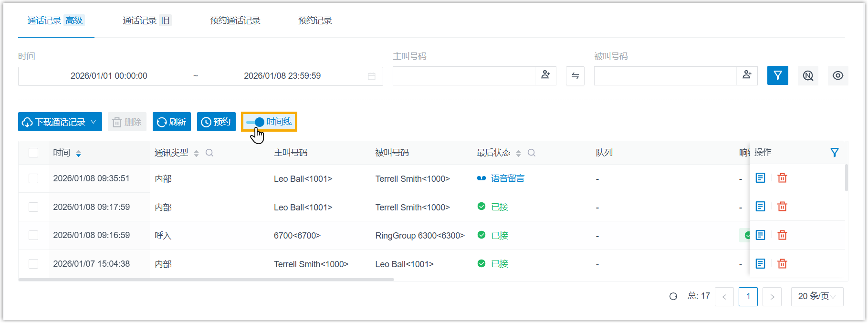This screenshot has width=868, height=323.
Task: Click the 刷新 refresh button
Action: pos(172,122)
